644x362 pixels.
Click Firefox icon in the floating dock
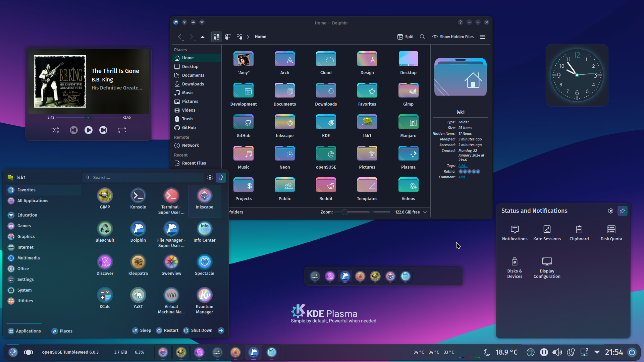[x=360, y=276]
